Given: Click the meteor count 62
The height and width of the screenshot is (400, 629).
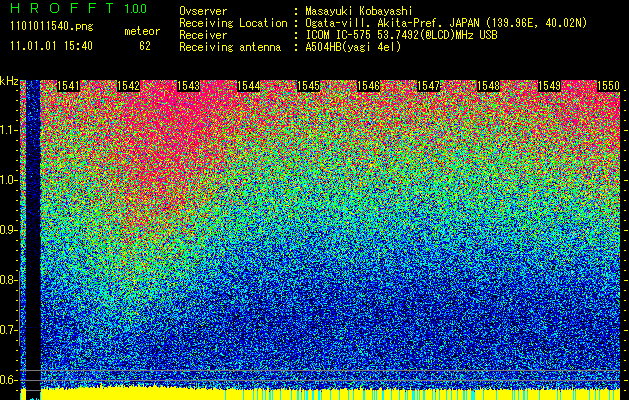Looking at the screenshot, I should pos(145,46).
